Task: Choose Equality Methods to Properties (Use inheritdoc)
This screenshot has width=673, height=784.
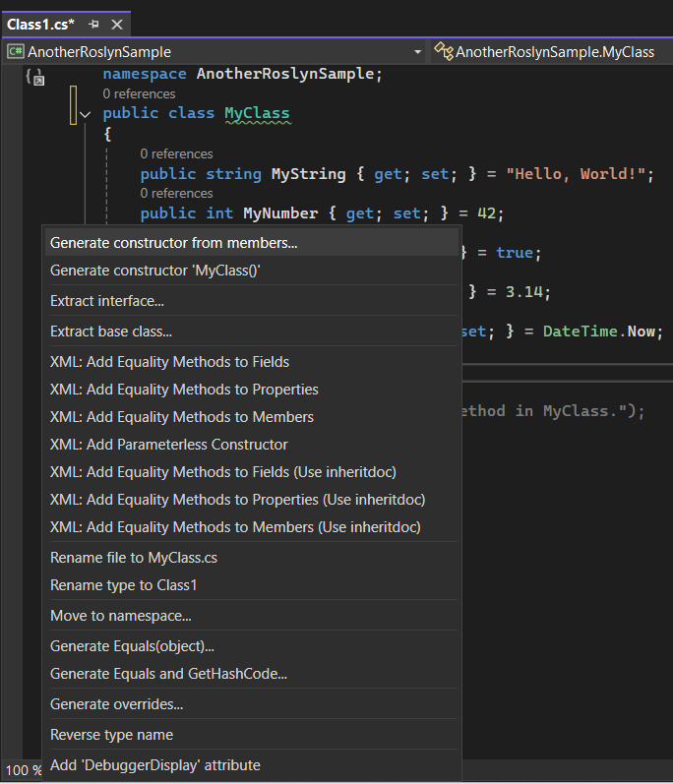Action: 252,500
